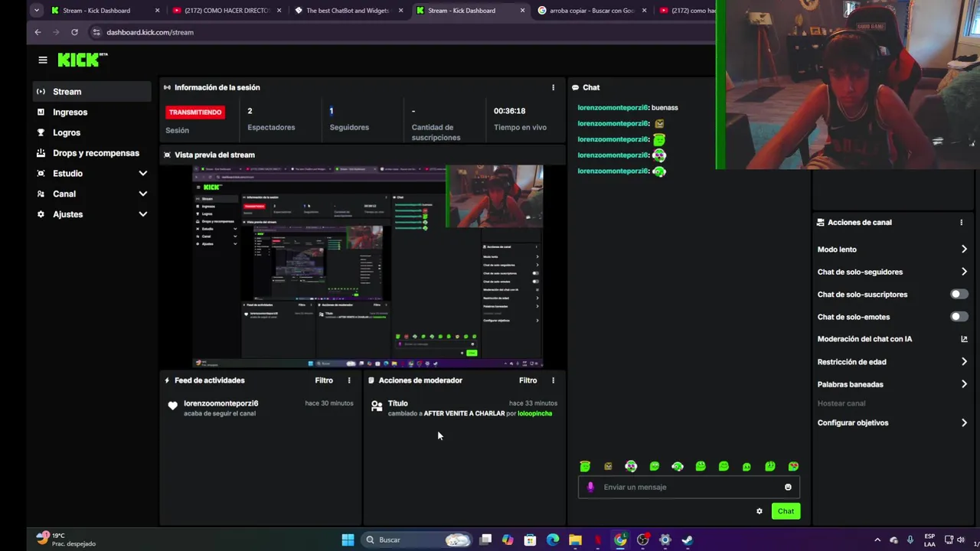Expand the Ajustes sidebar section
980x551 pixels.
[x=92, y=214]
